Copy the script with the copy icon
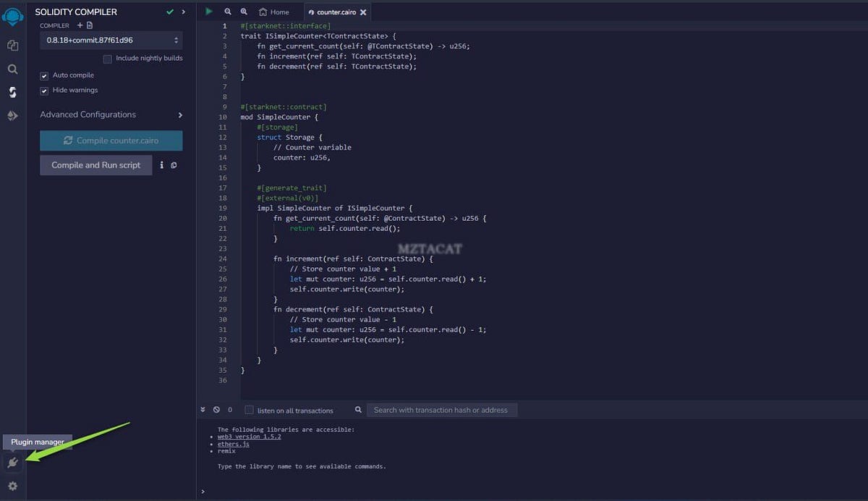The height and width of the screenshot is (501, 868). 173,165
